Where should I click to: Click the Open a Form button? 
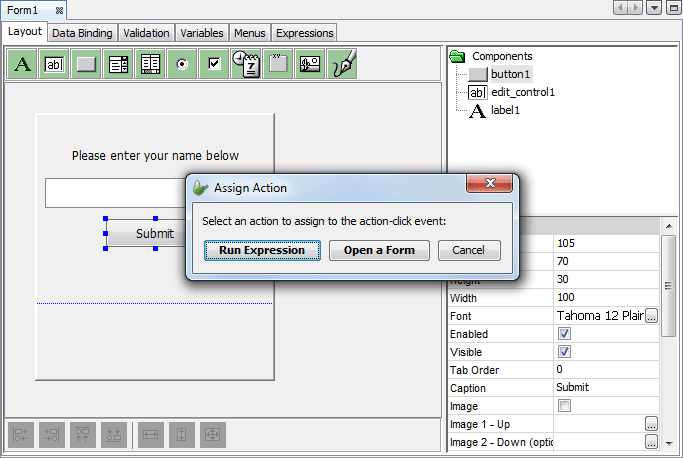point(379,250)
